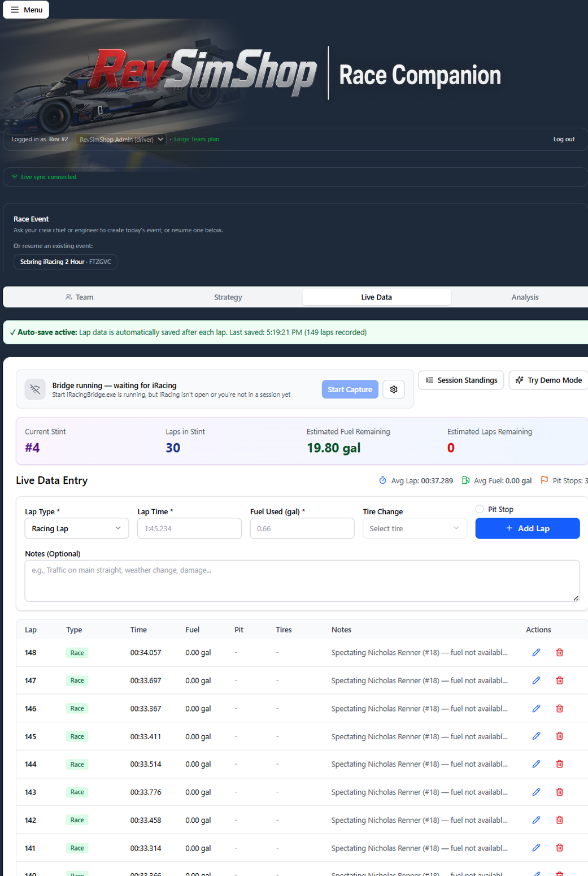This screenshot has height=876, width=588.
Task: Open the Tire Change select dropdown
Action: 415,528
